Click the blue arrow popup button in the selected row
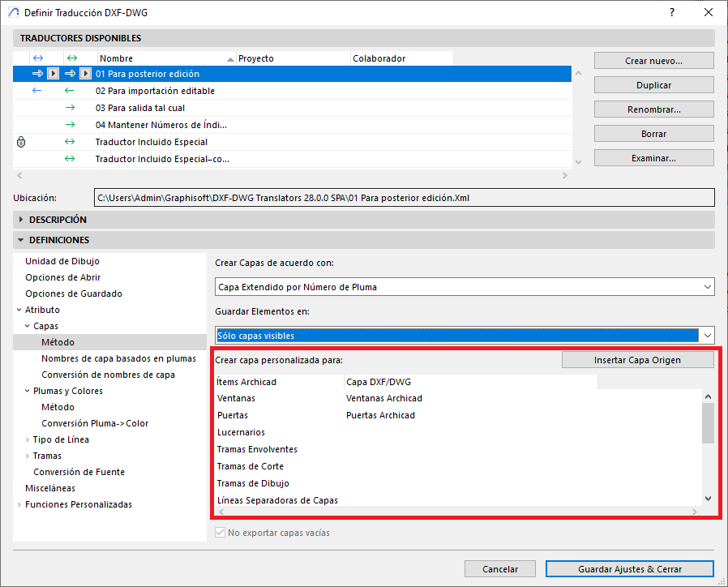Viewport: 728px width, 587px height. pos(53,74)
